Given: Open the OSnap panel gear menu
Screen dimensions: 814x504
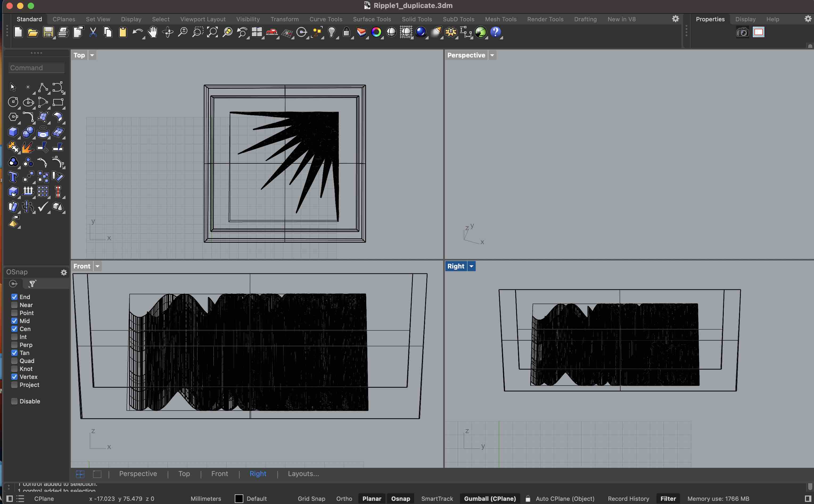Looking at the screenshot, I should pos(64,272).
